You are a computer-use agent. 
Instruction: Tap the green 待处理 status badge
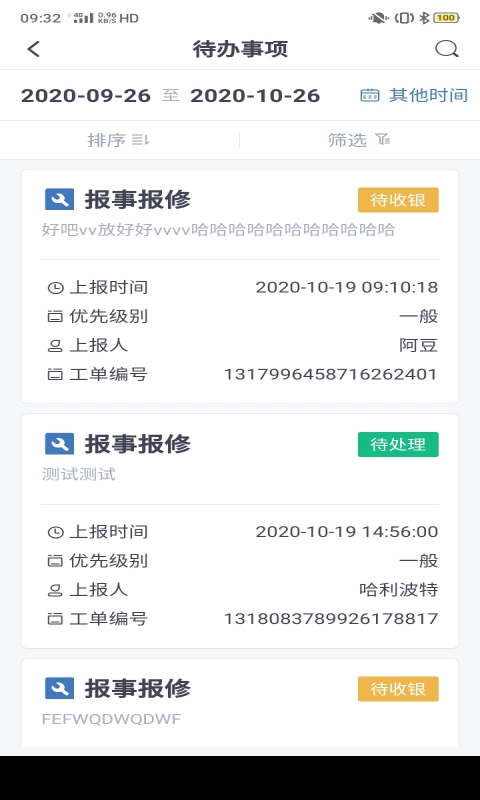click(x=398, y=444)
